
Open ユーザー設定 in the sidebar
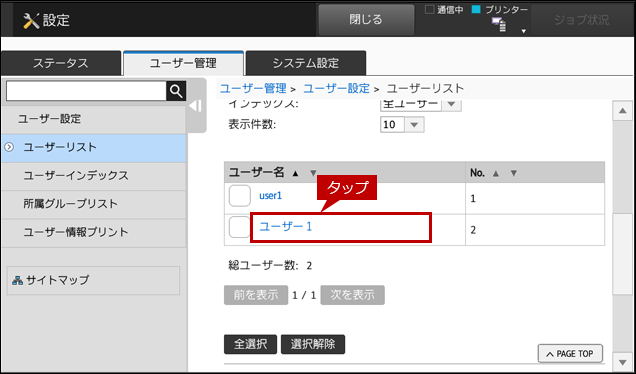click(93, 119)
